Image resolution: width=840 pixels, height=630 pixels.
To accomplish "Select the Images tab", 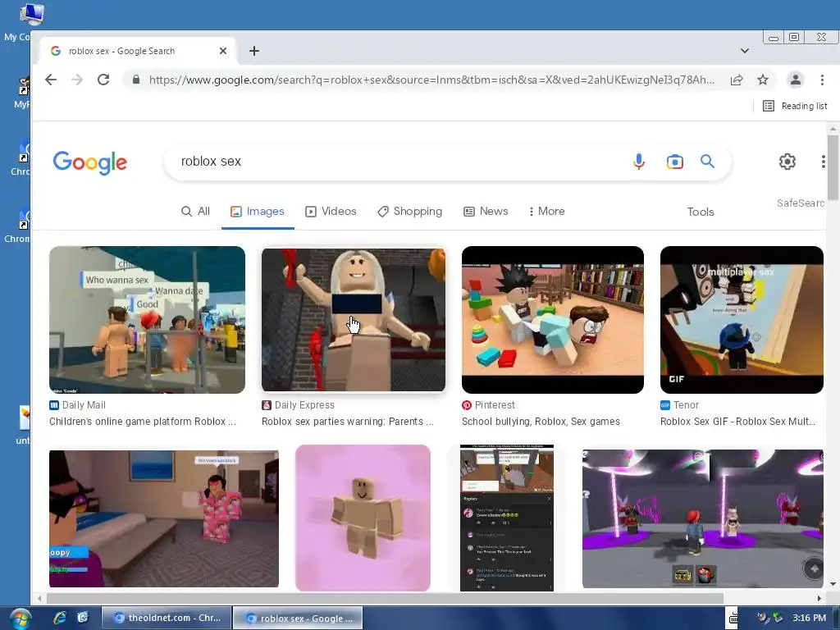I will [257, 211].
